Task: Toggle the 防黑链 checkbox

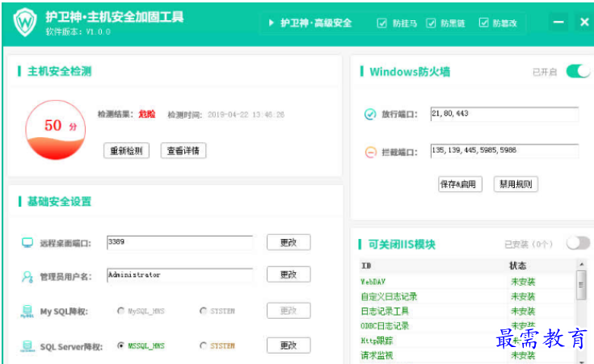Action: pyautogui.click(x=431, y=23)
